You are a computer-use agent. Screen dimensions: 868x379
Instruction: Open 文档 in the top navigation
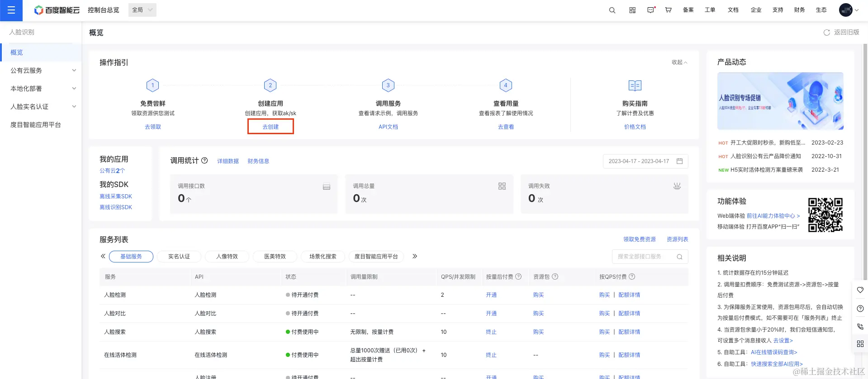(733, 10)
